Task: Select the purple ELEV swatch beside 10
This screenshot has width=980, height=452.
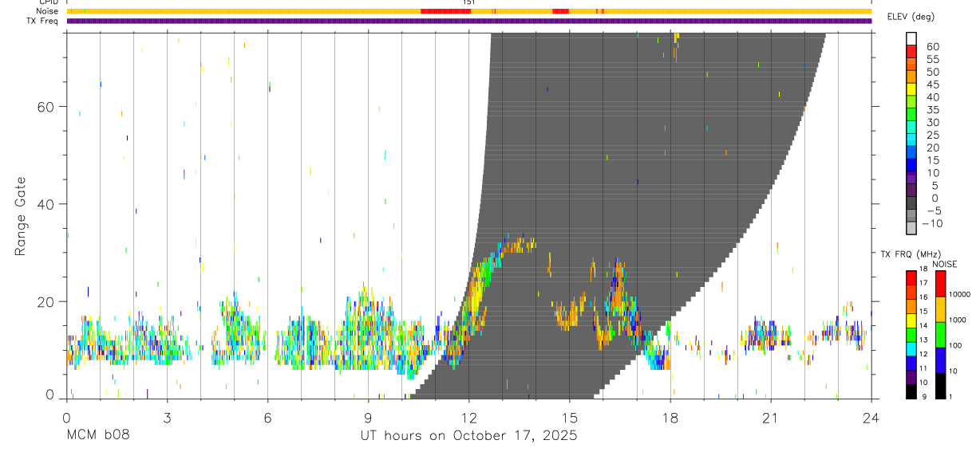Action: (x=911, y=178)
